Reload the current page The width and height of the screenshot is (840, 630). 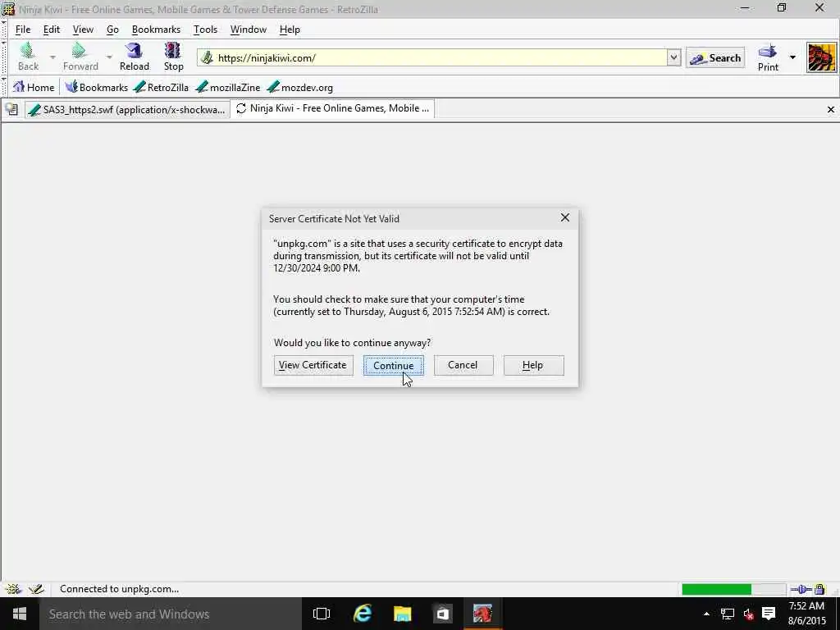click(x=134, y=57)
